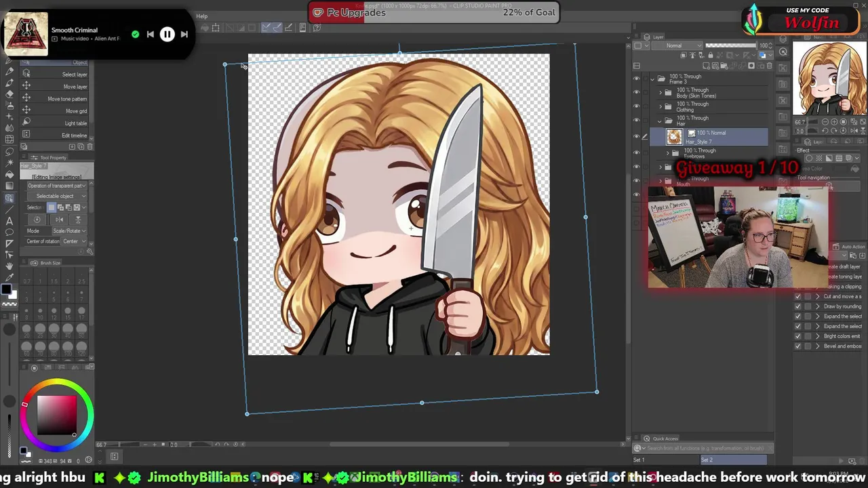Toggle checkbox for Bevel and emboss action
The height and width of the screenshot is (488, 868).
pos(798,346)
